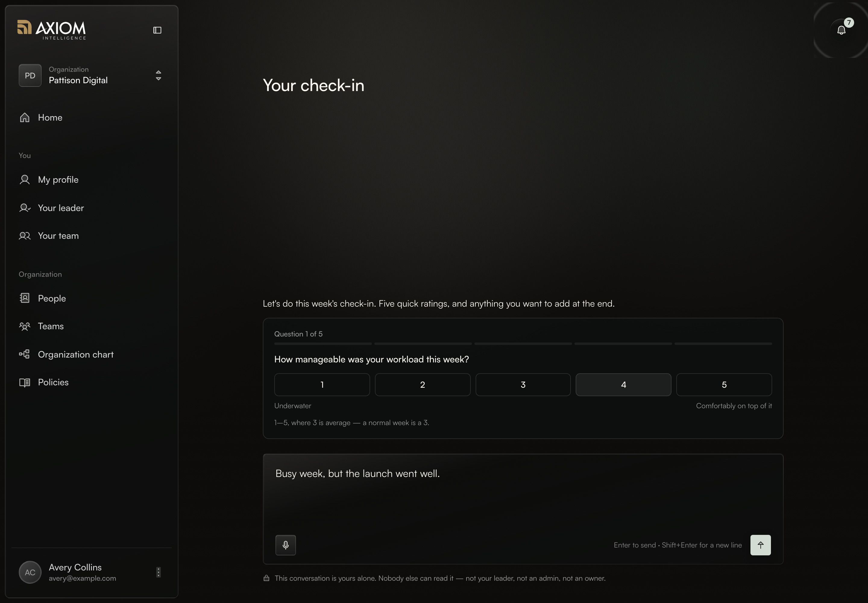Screen dimensions: 868x603
Task: Click the PD organization badge
Action: click(30, 76)
